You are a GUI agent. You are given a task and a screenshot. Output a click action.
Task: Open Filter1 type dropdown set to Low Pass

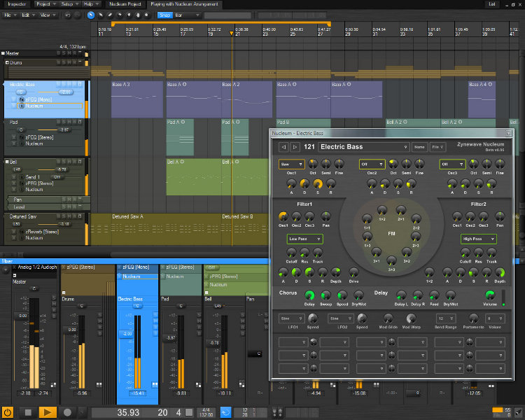click(304, 239)
